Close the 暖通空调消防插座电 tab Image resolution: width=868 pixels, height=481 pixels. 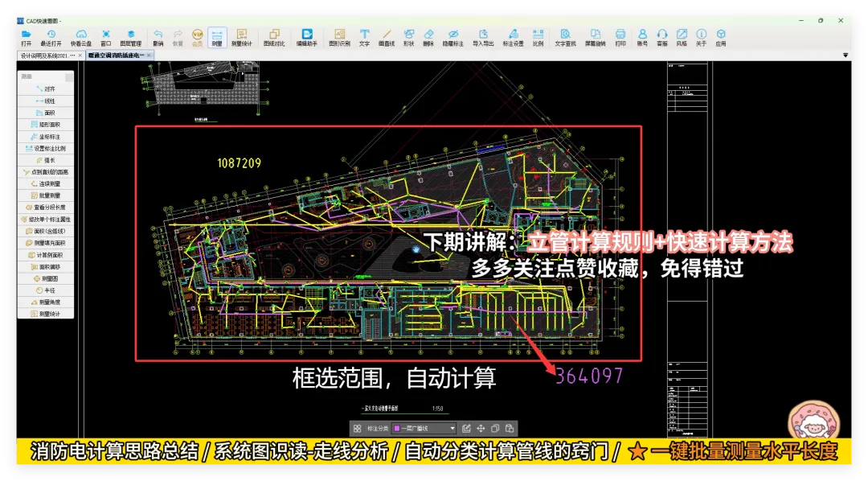149,55
